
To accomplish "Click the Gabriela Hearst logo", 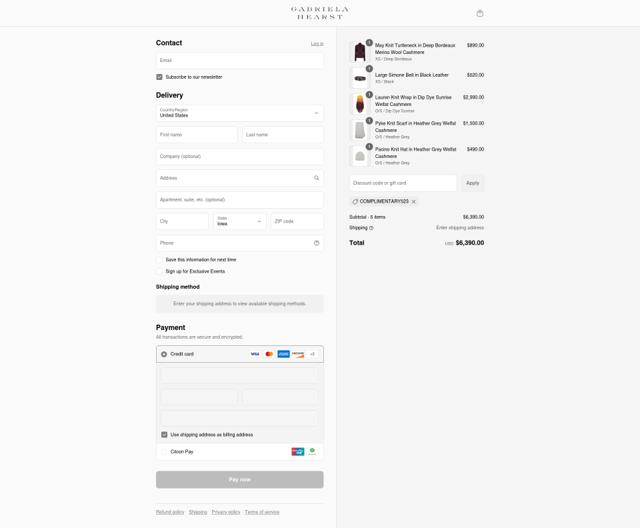I will point(320,13).
